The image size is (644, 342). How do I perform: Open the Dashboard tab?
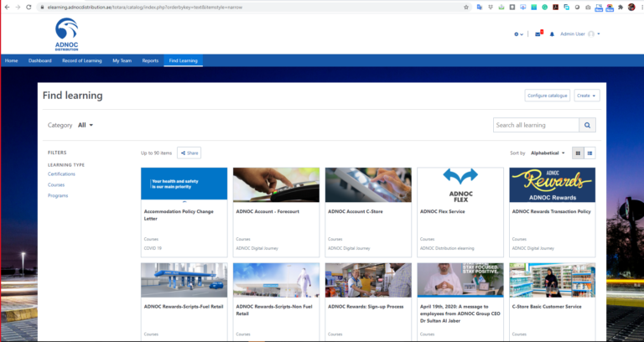(40, 60)
